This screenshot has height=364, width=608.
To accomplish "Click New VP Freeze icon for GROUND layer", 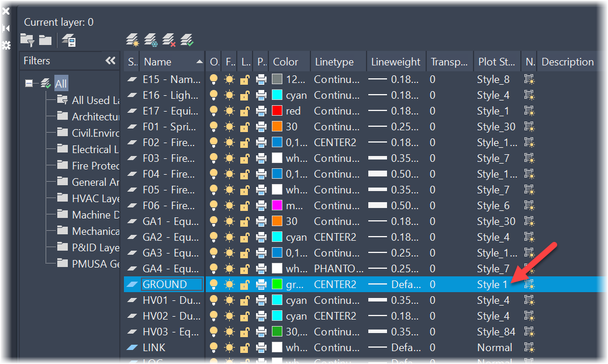I will [529, 285].
